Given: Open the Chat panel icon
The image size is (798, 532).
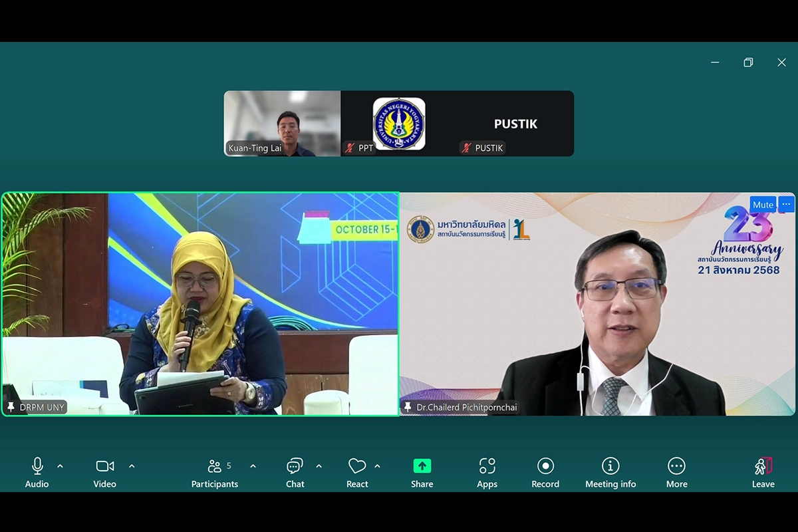Looking at the screenshot, I should (295, 466).
